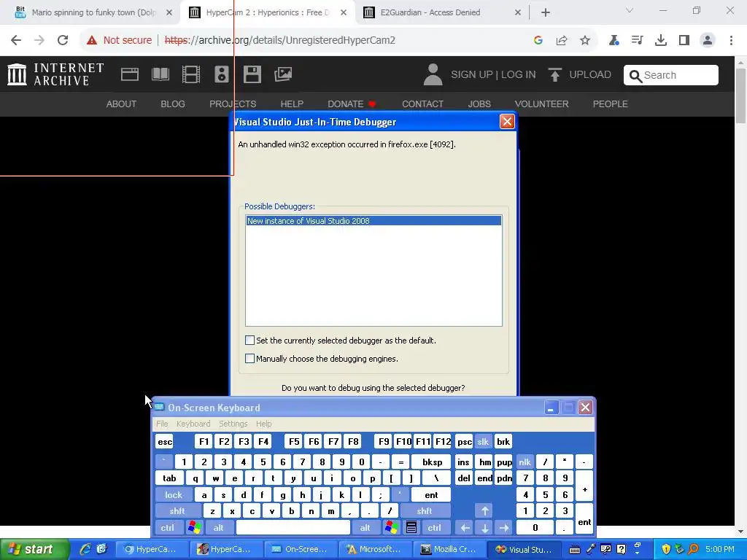Click the user avatar icon
This screenshot has height=560, width=747.
433,74
